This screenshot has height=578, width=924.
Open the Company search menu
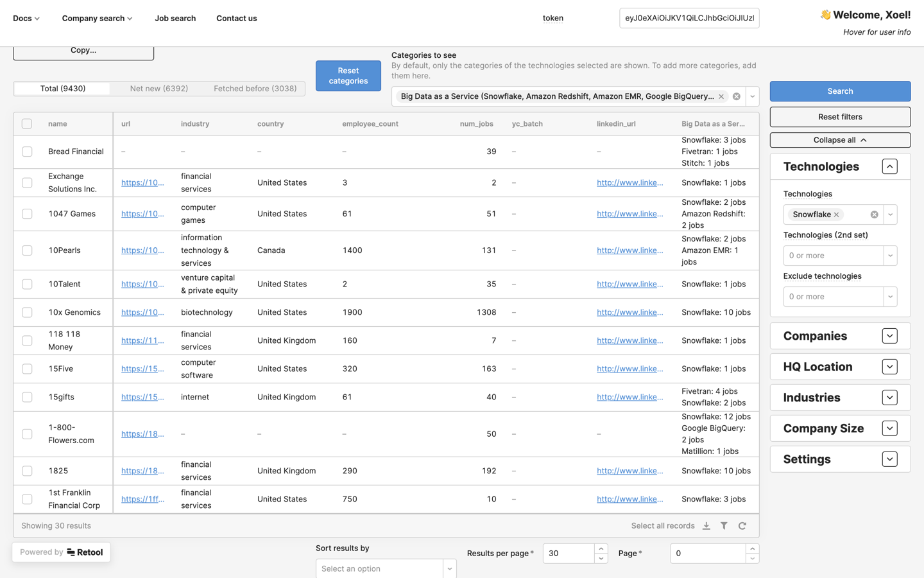click(x=97, y=18)
